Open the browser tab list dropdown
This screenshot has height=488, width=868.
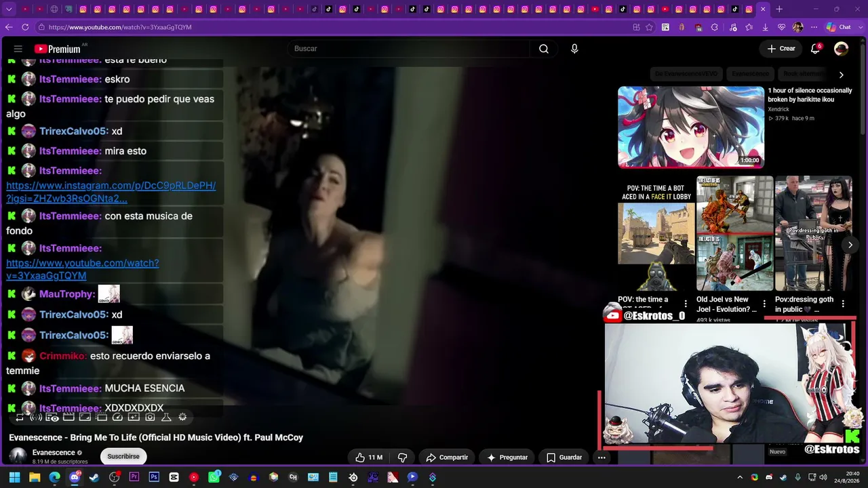pos(9,9)
